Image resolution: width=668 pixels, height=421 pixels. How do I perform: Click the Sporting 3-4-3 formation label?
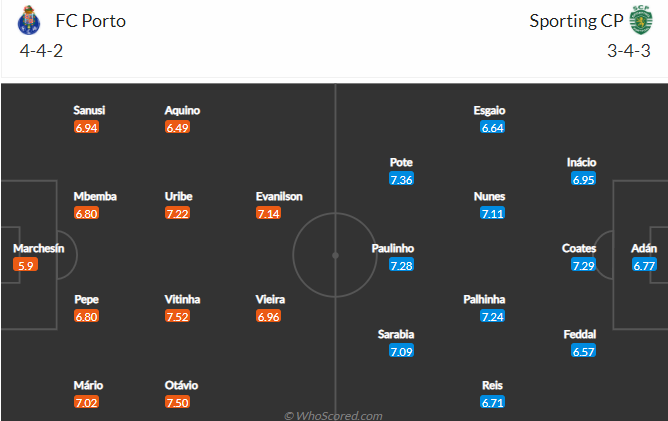[x=629, y=51]
